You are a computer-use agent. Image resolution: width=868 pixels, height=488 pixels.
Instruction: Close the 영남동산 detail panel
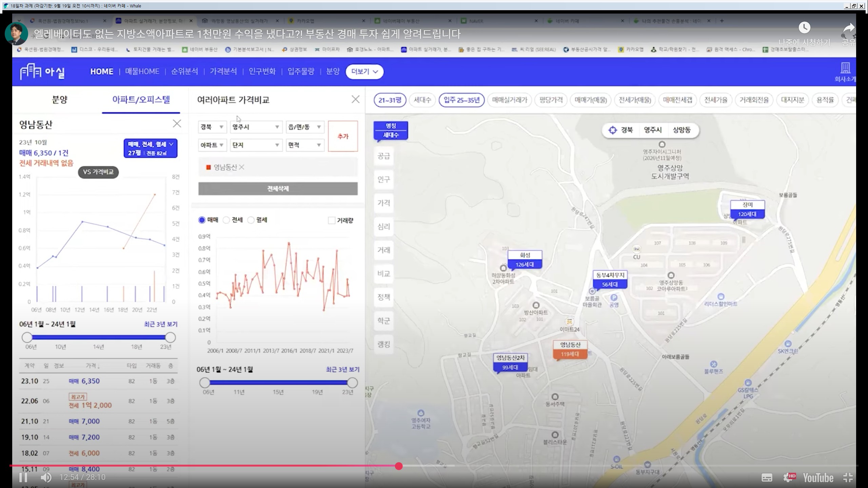click(x=177, y=124)
